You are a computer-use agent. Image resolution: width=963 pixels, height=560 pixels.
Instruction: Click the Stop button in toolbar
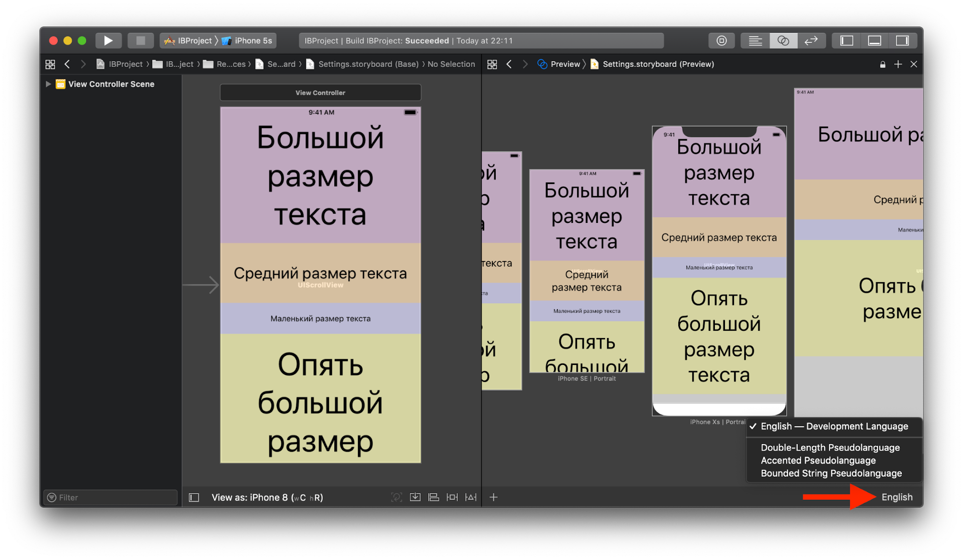140,40
